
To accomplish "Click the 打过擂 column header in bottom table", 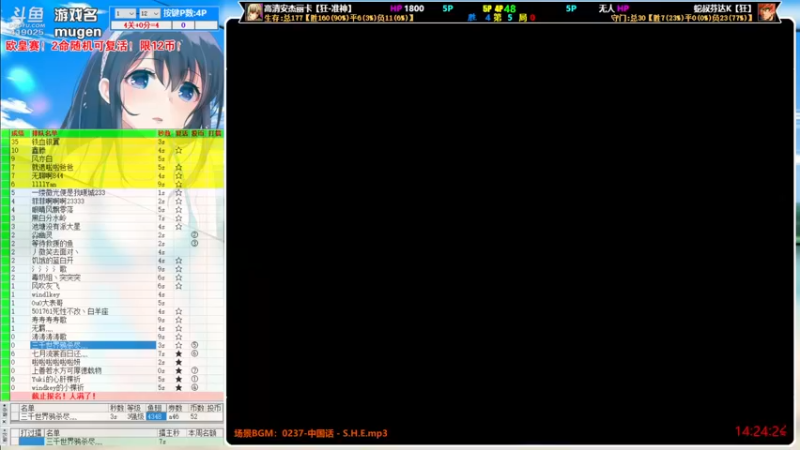I will click(32, 433).
